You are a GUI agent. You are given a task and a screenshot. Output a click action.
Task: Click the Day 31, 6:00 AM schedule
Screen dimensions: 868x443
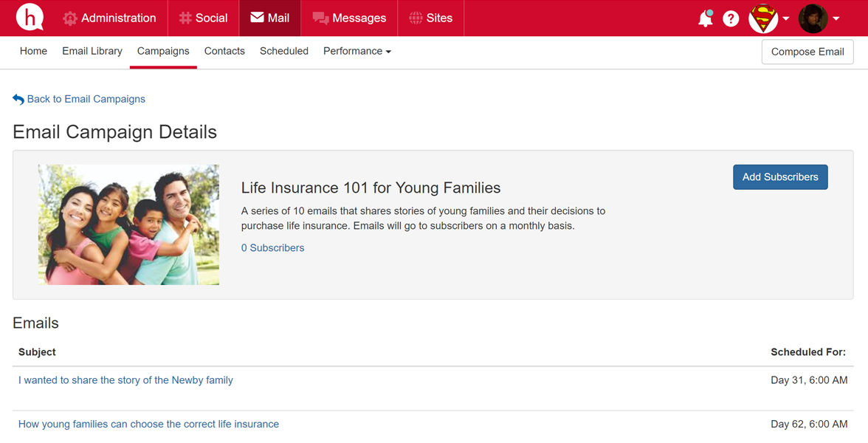(x=809, y=380)
